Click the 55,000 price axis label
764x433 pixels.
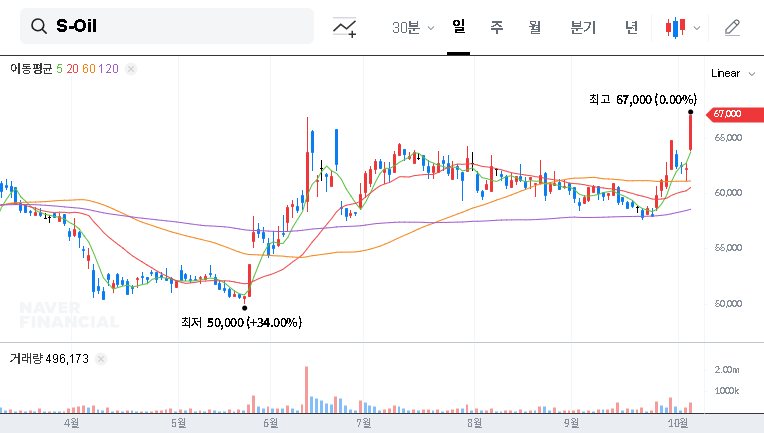coord(728,248)
